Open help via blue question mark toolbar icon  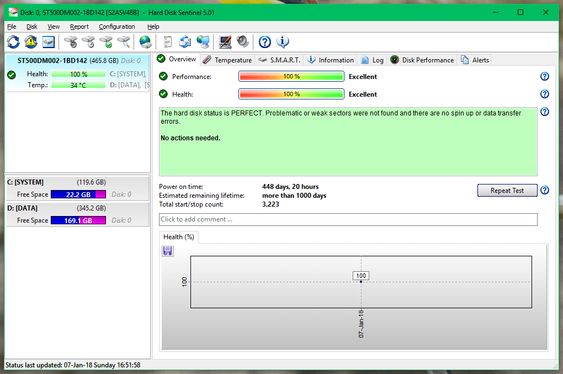click(265, 42)
